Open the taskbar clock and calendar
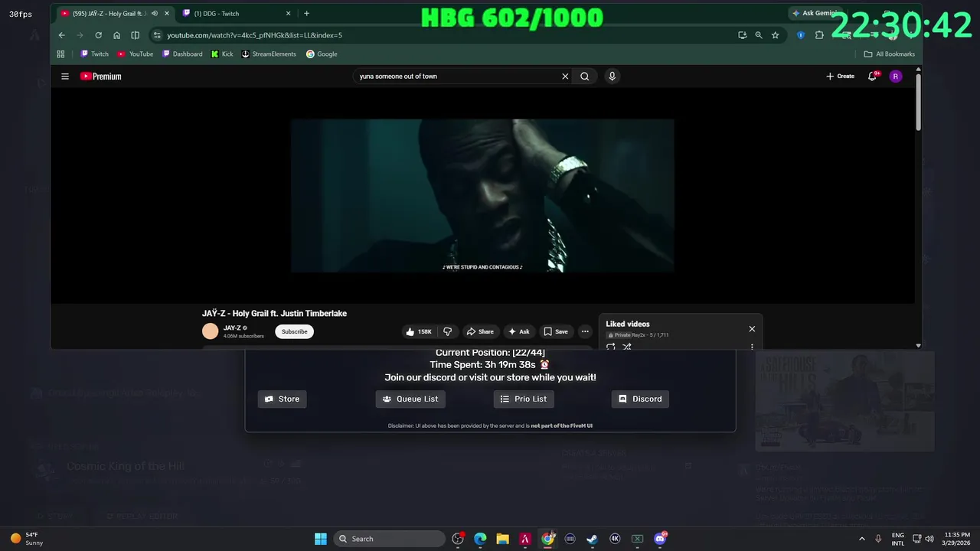Viewport: 980px width, 551px height. [x=957, y=539]
